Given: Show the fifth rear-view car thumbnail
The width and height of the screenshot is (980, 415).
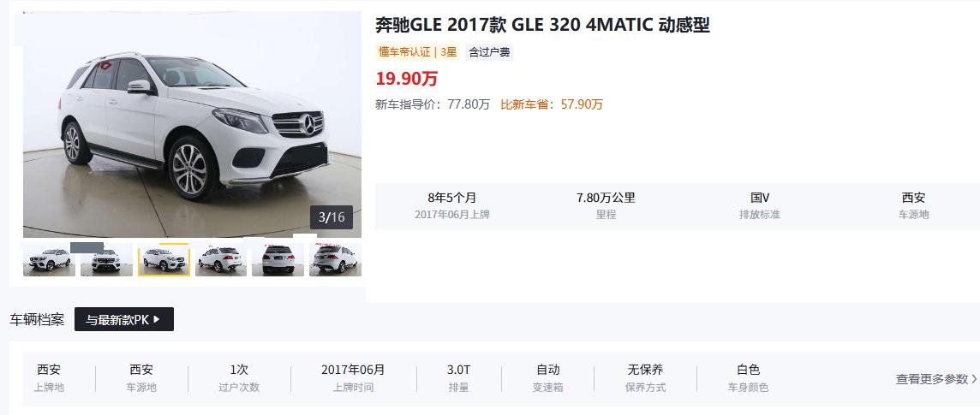Looking at the screenshot, I should 278,259.
